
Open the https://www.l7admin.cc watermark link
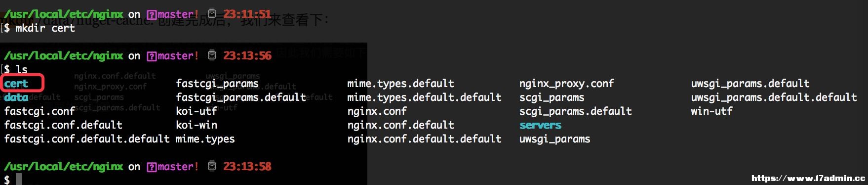(809, 178)
